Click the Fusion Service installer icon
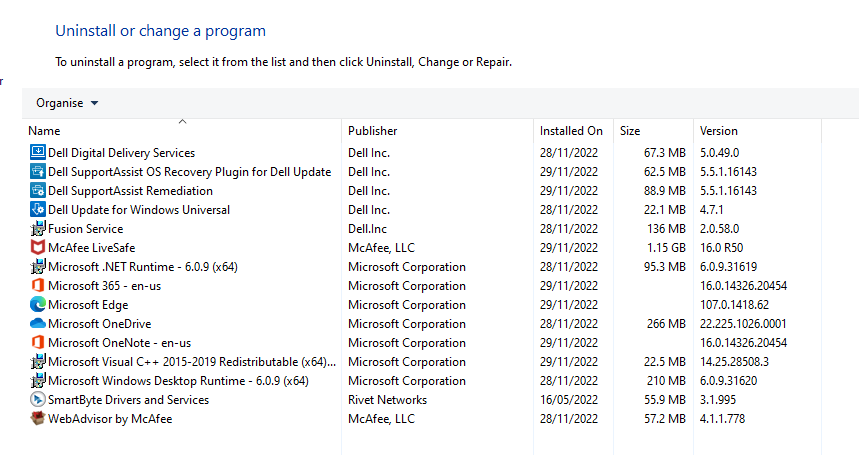The height and width of the screenshot is (455, 859). click(38, 228)
